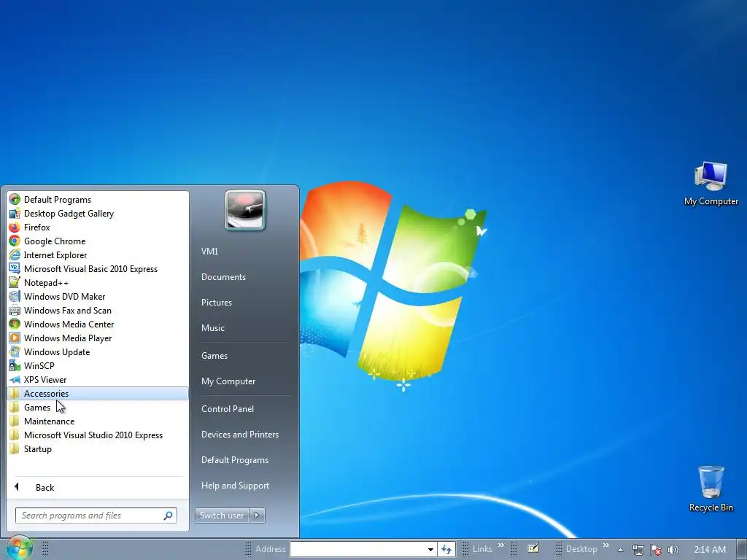Open the shutdown options arrow menu

coord(258,516)
